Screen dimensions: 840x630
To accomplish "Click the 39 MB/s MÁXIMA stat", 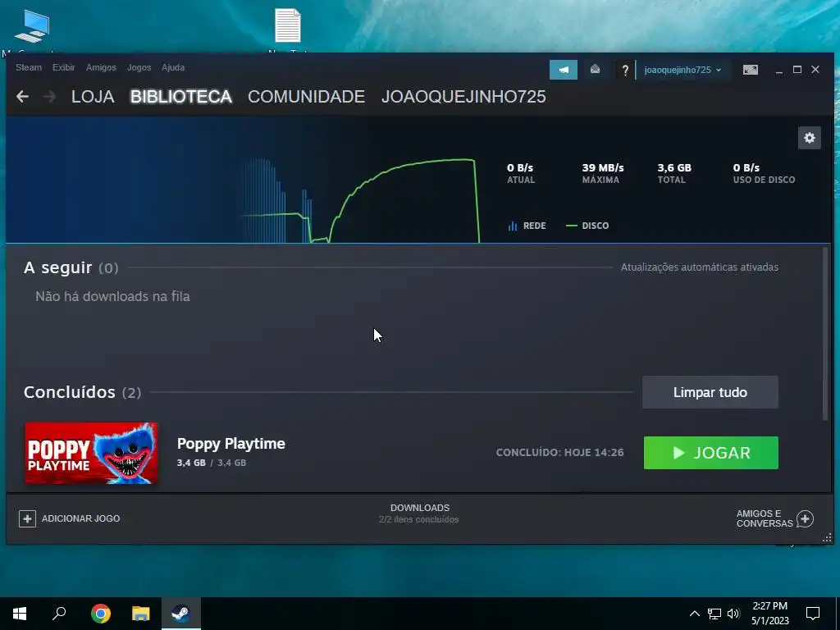I will (603, 173).
